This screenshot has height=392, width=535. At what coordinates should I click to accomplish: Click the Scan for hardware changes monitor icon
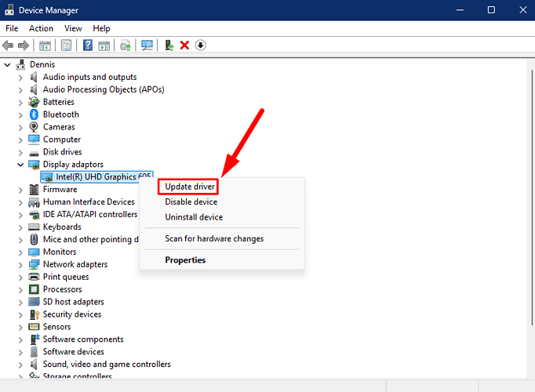point(147,45)
